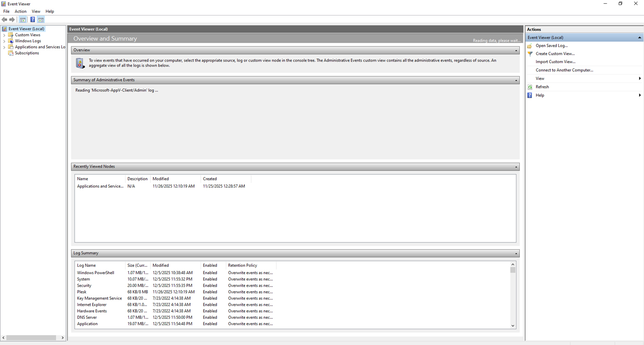The width and height of the screenshot is (644, 345).
Task: Open the File menu
Action: point(6,11)
